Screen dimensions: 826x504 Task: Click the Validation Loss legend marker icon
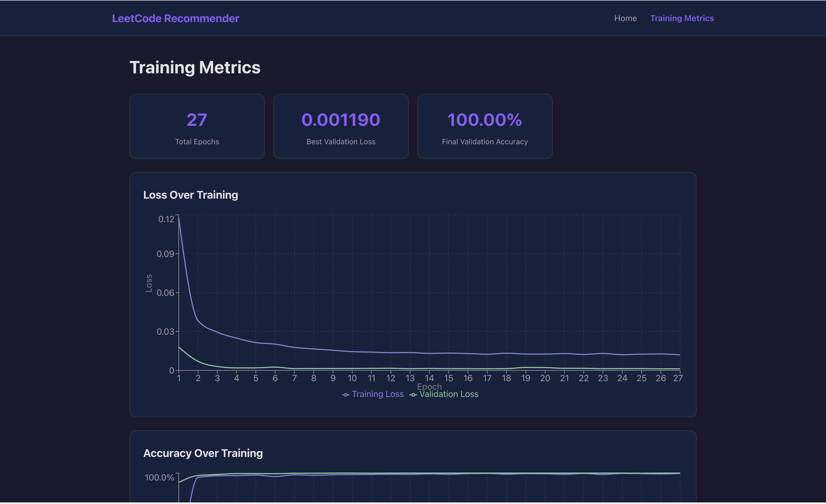coord(413,395)
